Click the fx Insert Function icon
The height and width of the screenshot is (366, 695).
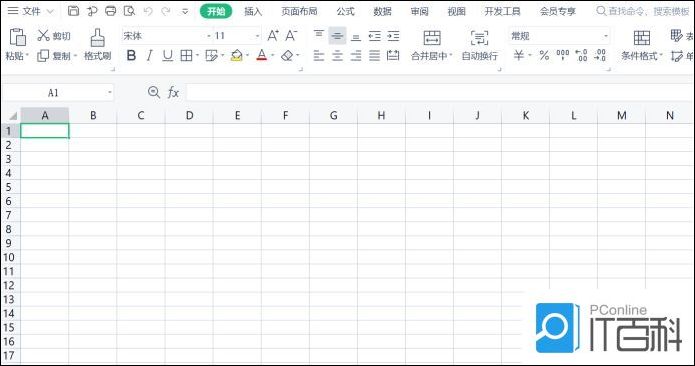[x=173, y=93]
